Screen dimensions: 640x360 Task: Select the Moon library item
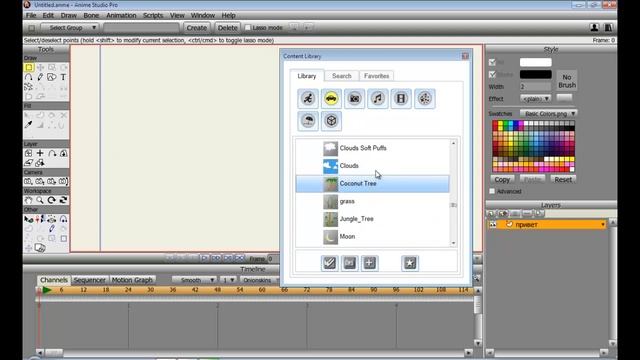[372, 237]
